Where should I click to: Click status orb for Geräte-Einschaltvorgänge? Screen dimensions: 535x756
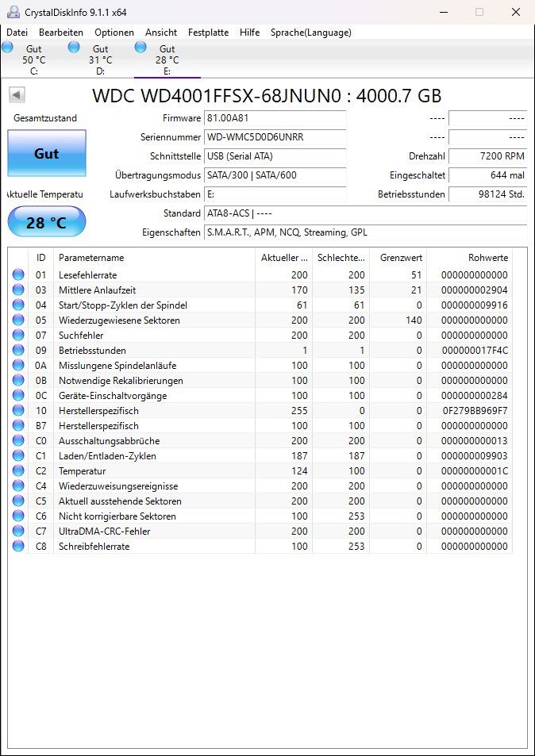[17, 395]
